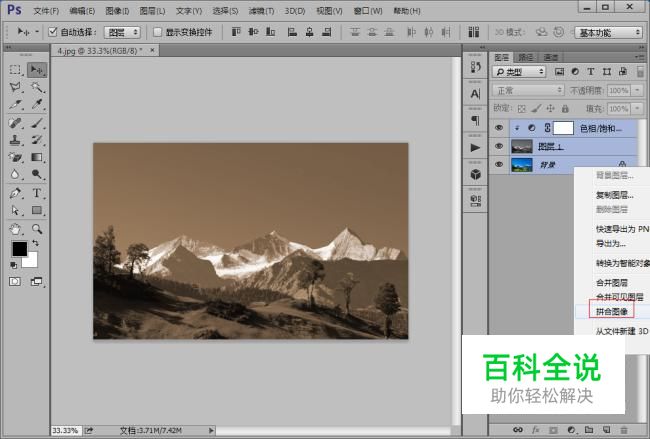Click the background color swatch
Viewport: 650px width, 439px height.
(32, 261)
